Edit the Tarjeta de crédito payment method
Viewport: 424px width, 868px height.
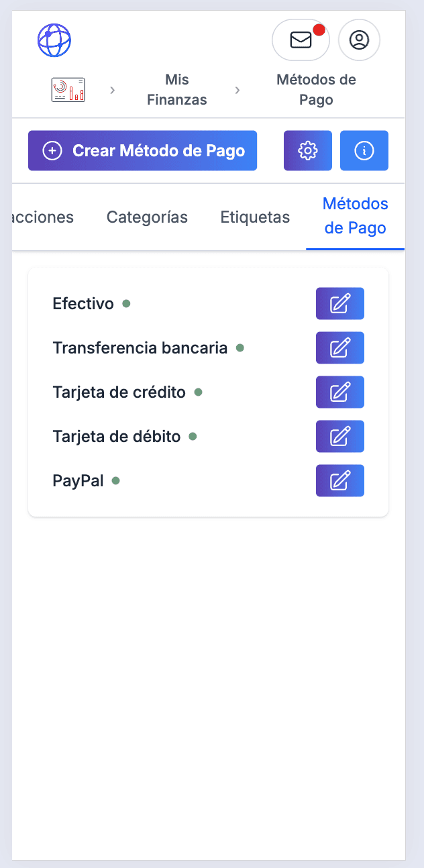[x=339, y=392]
